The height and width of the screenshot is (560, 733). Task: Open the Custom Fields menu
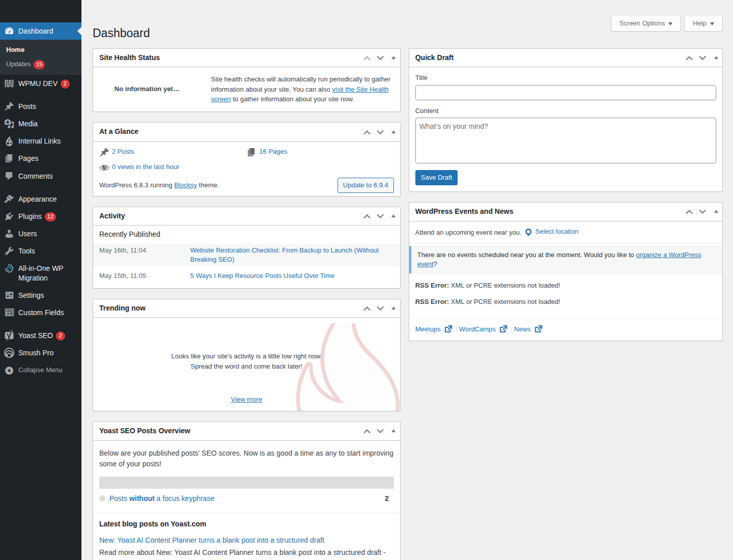pos(41,313)
